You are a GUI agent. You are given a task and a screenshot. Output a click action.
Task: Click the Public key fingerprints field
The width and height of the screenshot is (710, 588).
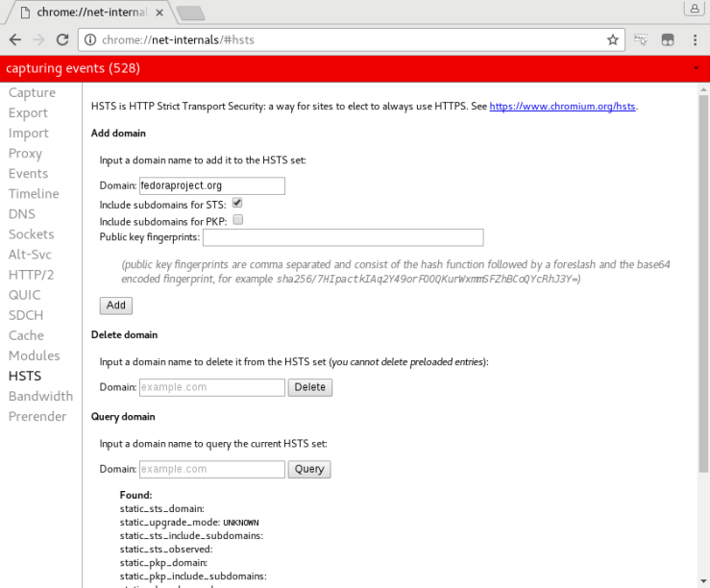pyautogui.click(x=343, y=237)
